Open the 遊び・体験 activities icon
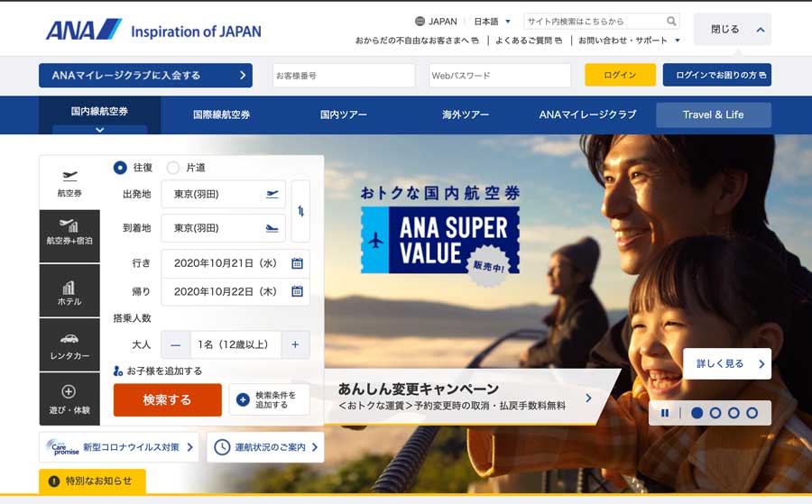This screenshot has width=812, height=504. pyautogui.click(x=69, y=399)
